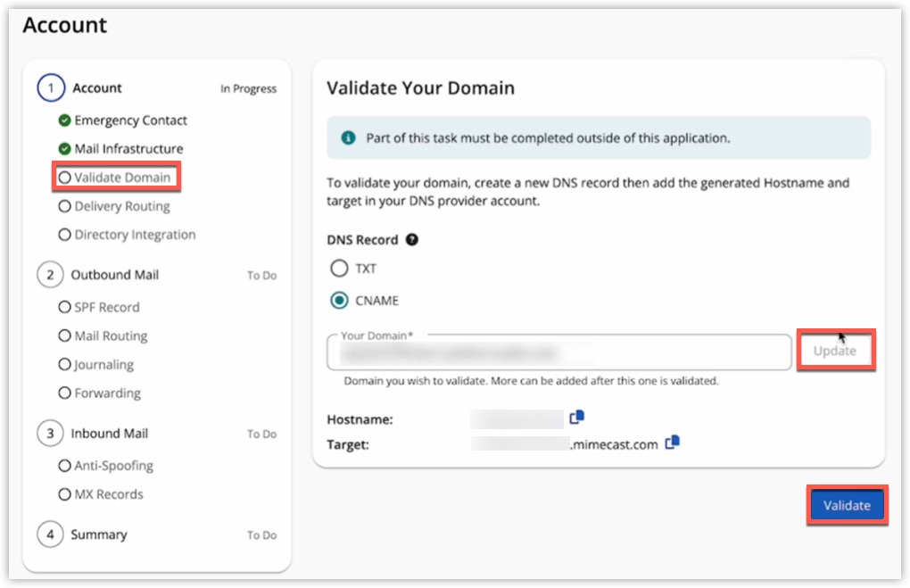Open the SPF Record step
This screenshot has width=910, height=588.
[x=106, y=307]
